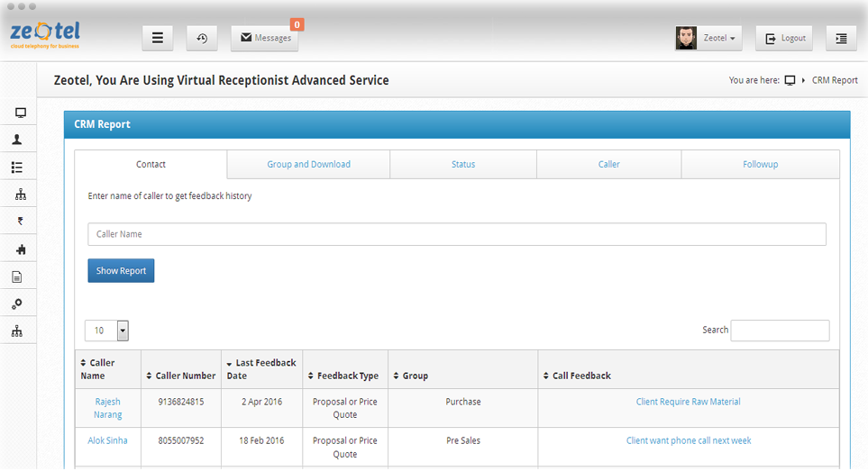The image size is (868, 471).
Task: Open the settings gears icon in sidebar
Action: click(x=17, y=303)
